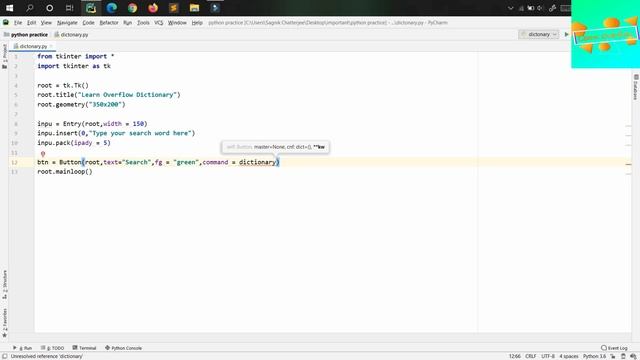Viewport: 640px width, 360px height.
Task: Select the dictonary.py editor tab
Action: (31, 46)
